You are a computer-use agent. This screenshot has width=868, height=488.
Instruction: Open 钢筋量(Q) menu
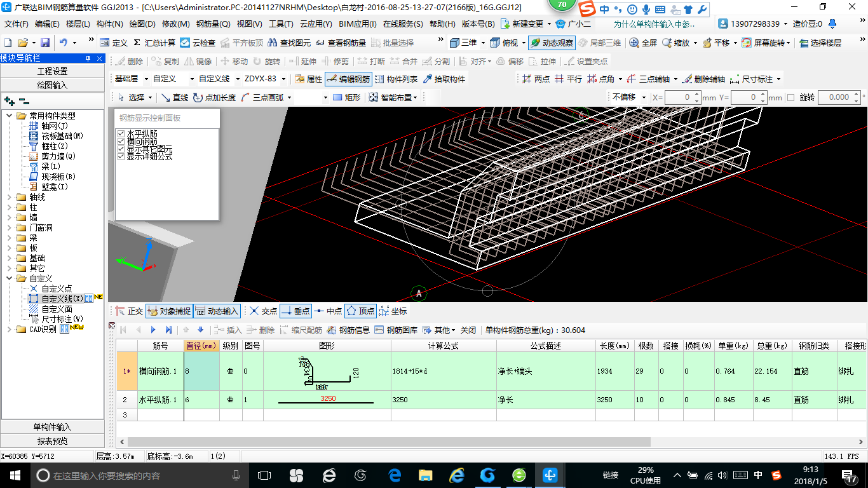pyautogui.click(x=213, y=24)
